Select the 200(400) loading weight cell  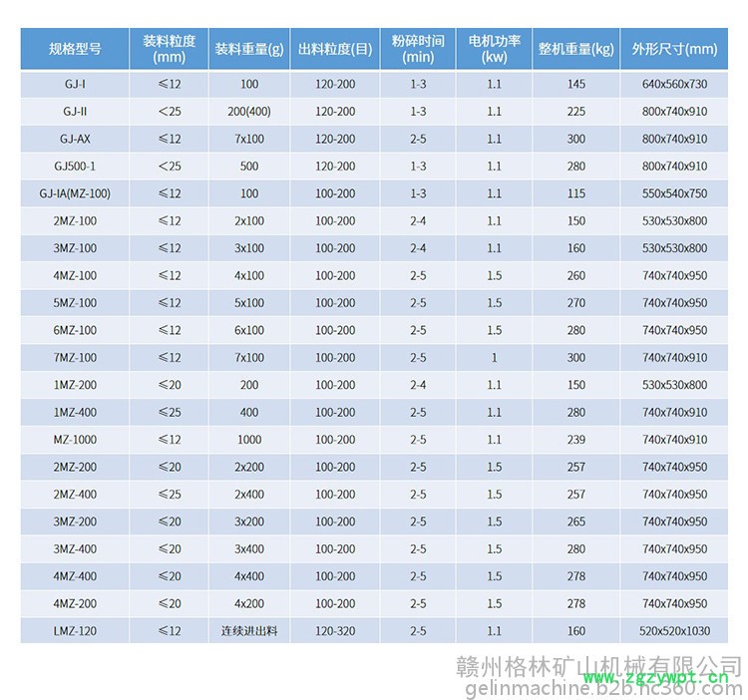click(x=249, y=112)
